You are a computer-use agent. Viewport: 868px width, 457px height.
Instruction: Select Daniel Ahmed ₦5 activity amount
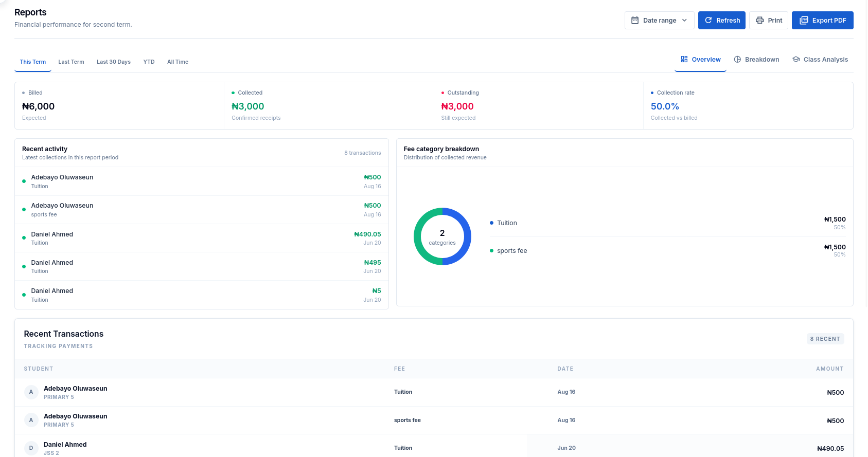(x=377, y=291)
